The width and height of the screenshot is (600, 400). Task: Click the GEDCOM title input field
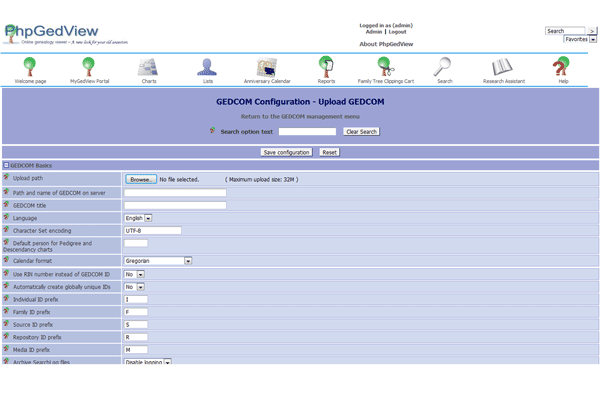point(175,205)
